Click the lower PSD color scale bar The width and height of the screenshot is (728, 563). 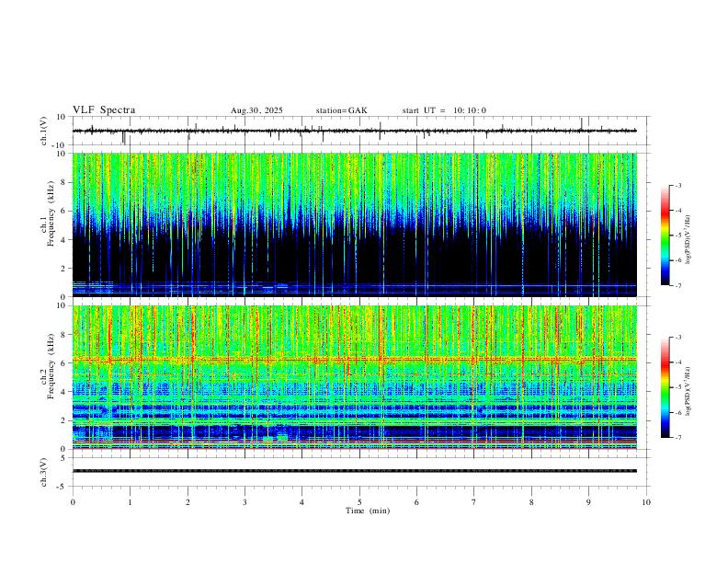[x=665, y=387]
